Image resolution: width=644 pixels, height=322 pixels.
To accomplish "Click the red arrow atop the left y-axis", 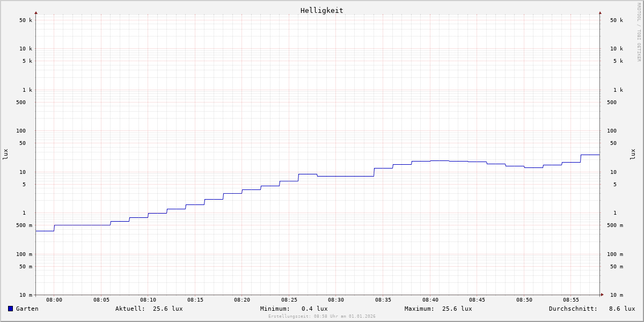I will click(36, 12).
